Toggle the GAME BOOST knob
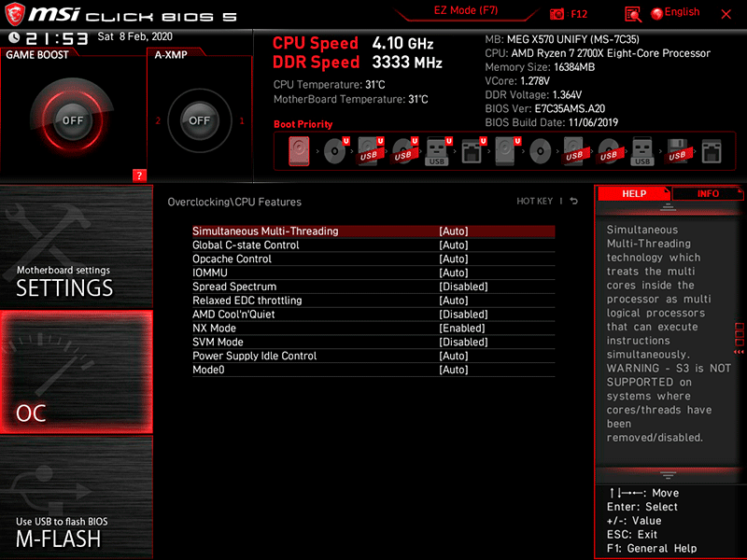Image resolution: width=747 pixels, height=560 pixels. pyautogui.click(x=73, y=120)
